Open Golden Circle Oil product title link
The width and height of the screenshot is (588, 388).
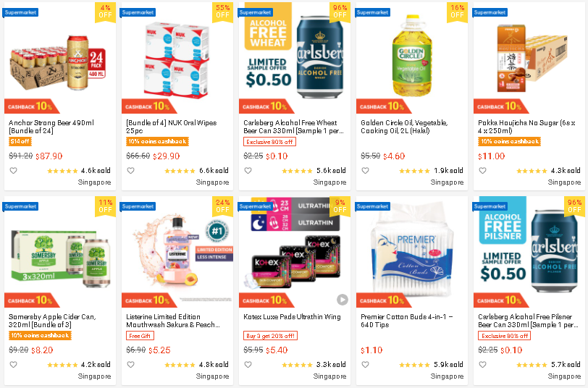(x=404, y=127)
